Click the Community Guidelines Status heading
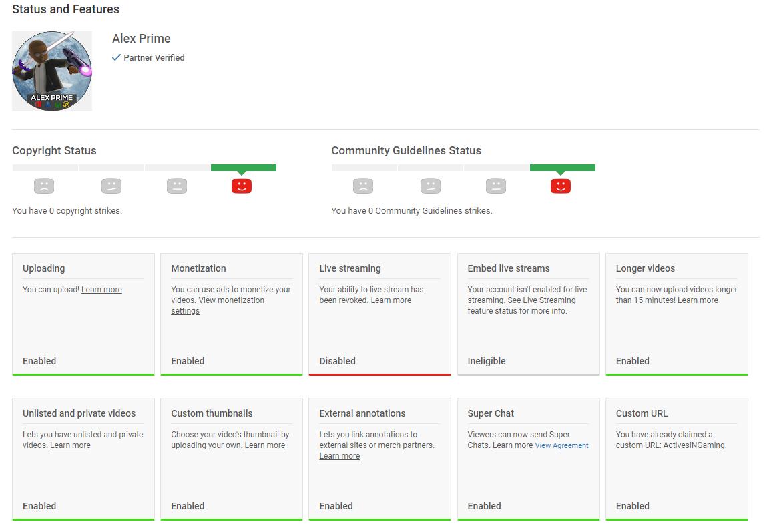 tap(406, 151)
